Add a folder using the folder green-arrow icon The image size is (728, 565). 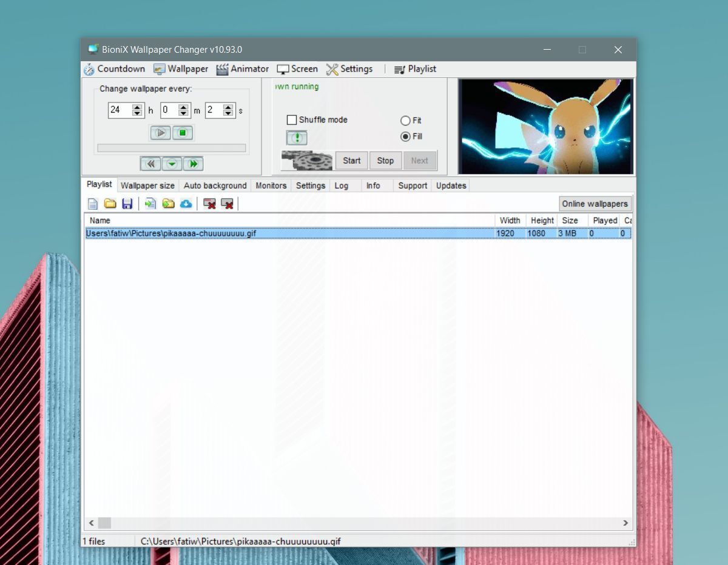[x=167, y=204]
